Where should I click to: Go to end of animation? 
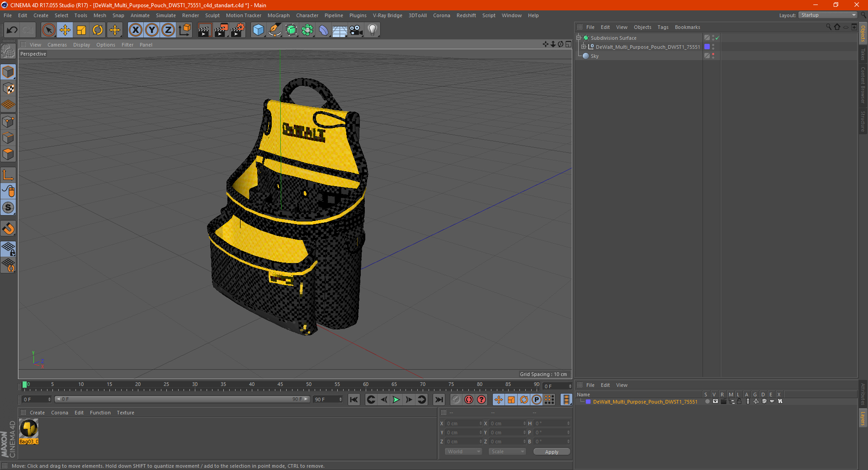click(439, 399)
